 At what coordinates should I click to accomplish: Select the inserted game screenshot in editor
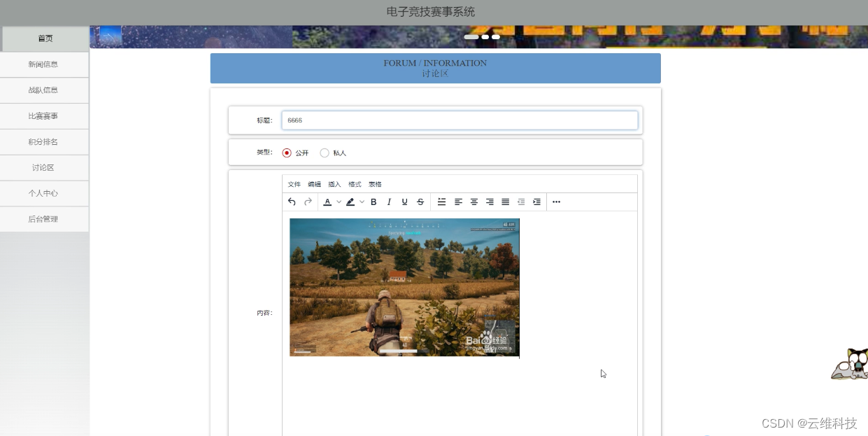pyautogui.click(x=404, y=287)
